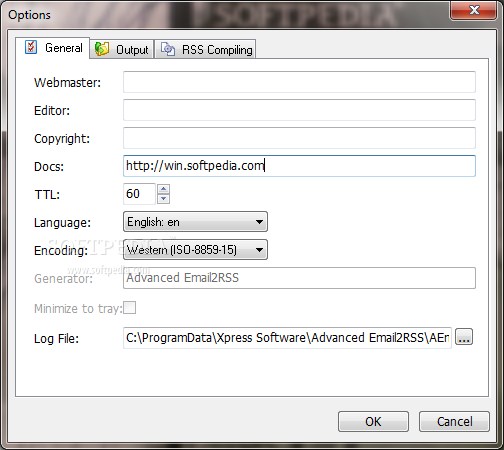Browse for log file with ellipsis button

pyautogui.click(x=464, y=337)
